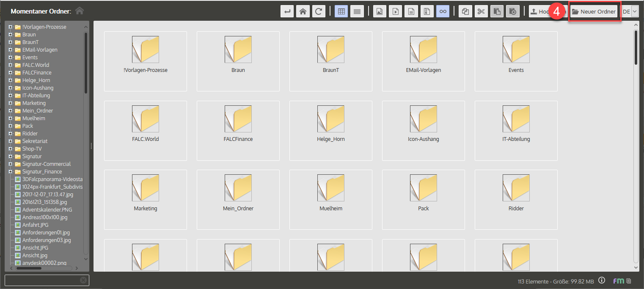Click the home icon in the toolbar
Viewport: 644px width, 289px height.
click(303, 12)
